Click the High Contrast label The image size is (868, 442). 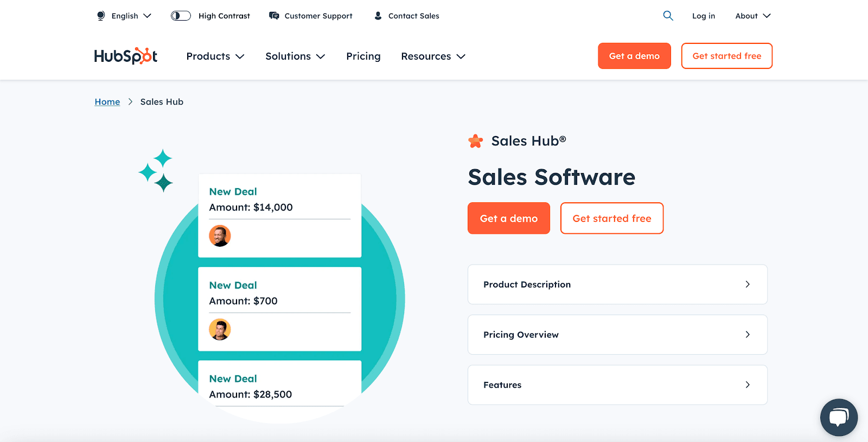(224, 16)
